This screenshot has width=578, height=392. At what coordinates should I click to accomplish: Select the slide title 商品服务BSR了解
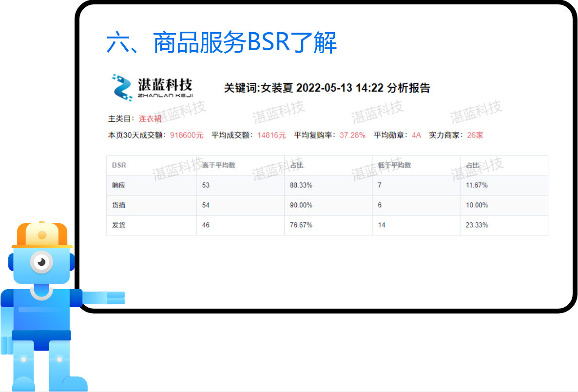pyautogui.click(x=221, y=43)
